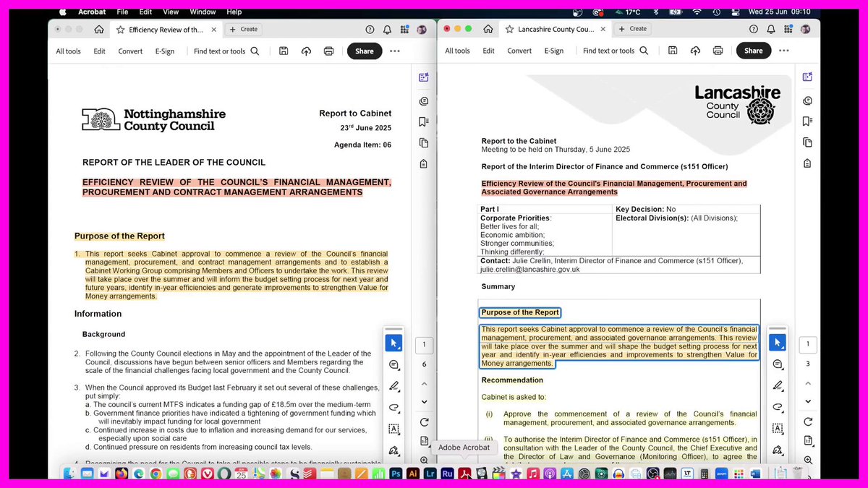The image size is (868, 488).
Task: Open bookmarks panel in Lancashire window sidebar
Action: click(807, 121)
